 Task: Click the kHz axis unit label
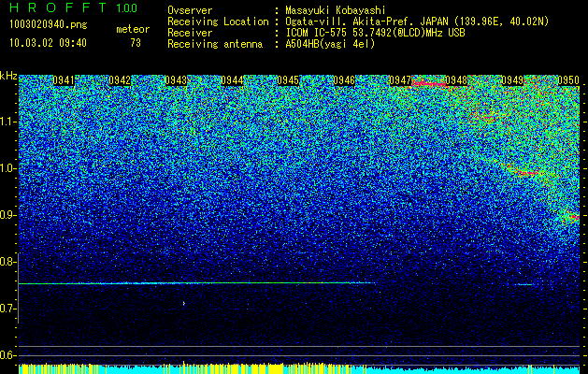(8, 76)
